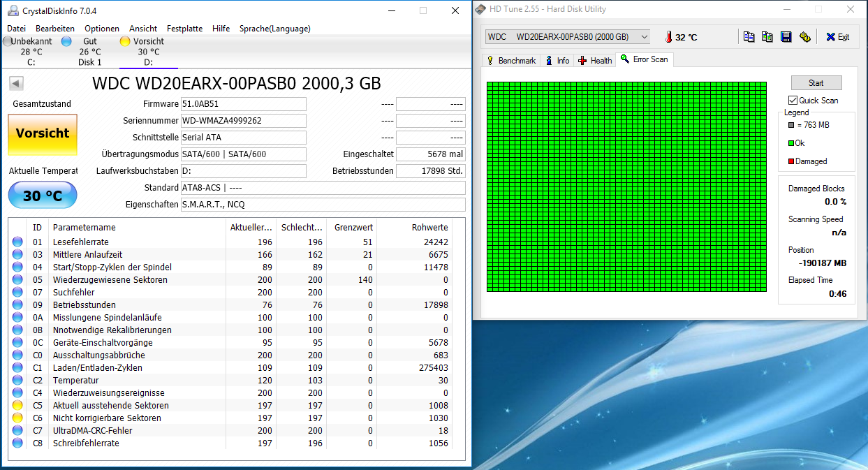Click the status orb for Wiederzuweisungsereignisse row
The width and height of the screenshot is (868, 470).
pyautogui.click(x=17, y=393)
